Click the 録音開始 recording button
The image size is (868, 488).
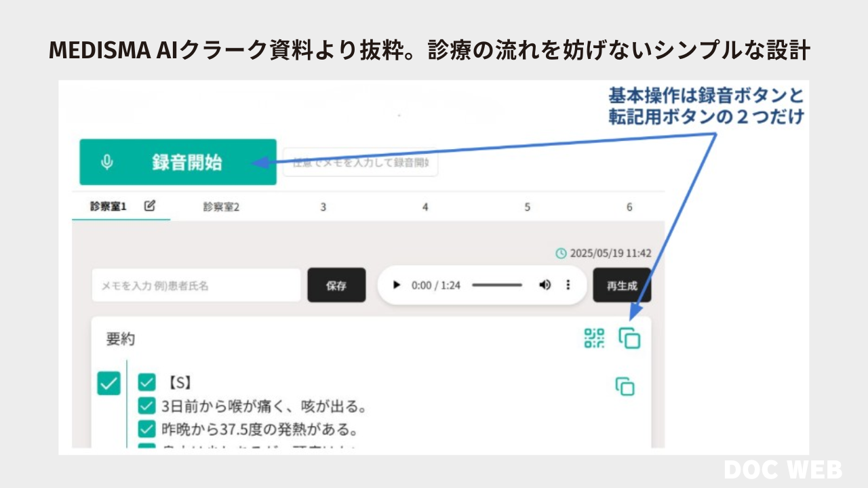click(x=178, y=162)
